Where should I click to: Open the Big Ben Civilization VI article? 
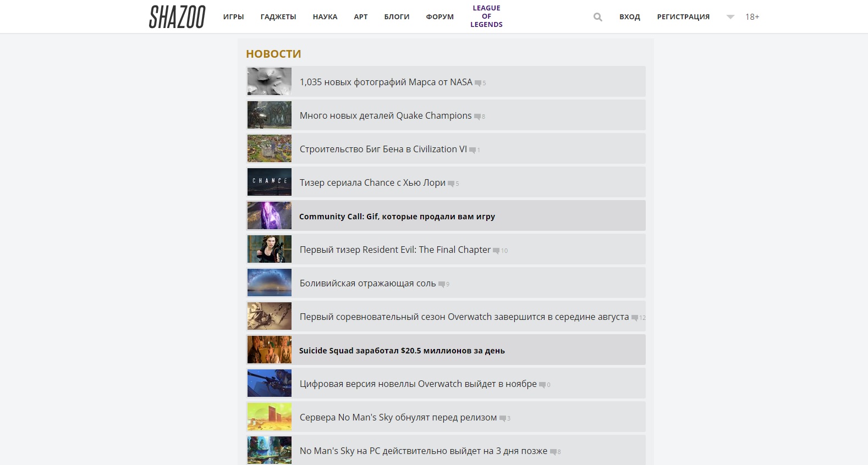pos(383,149)
